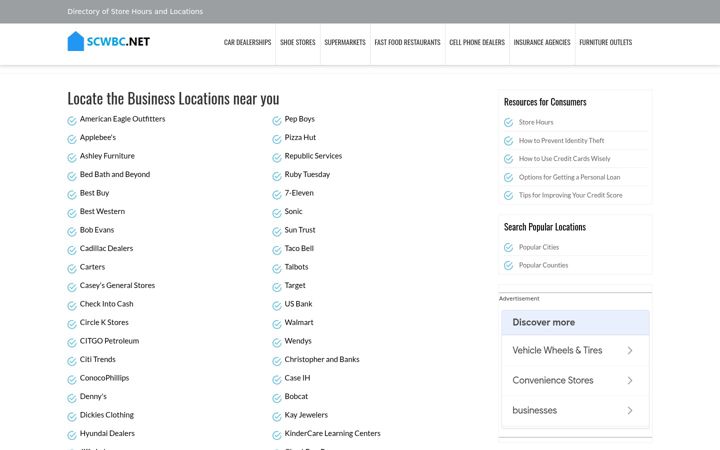Open the Casey's General Stores link
Screen dimensions: 720x450
click(118, 286)
